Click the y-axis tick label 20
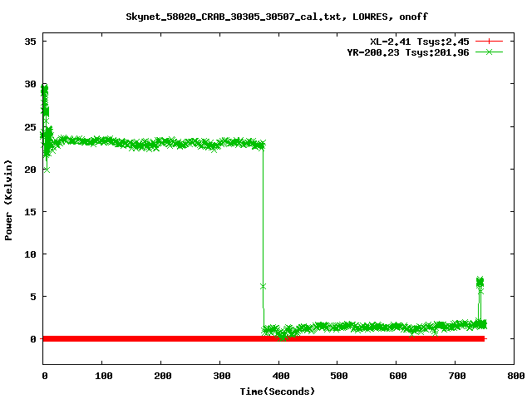Image resolution: width=532 pixels, height=399 pixels. (30, 170)
